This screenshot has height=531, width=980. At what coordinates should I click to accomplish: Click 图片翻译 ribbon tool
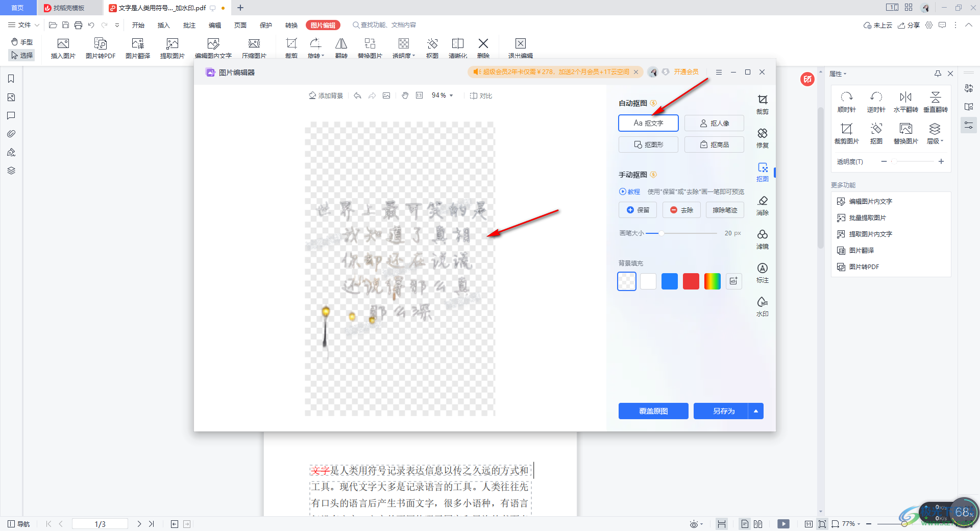138,48
